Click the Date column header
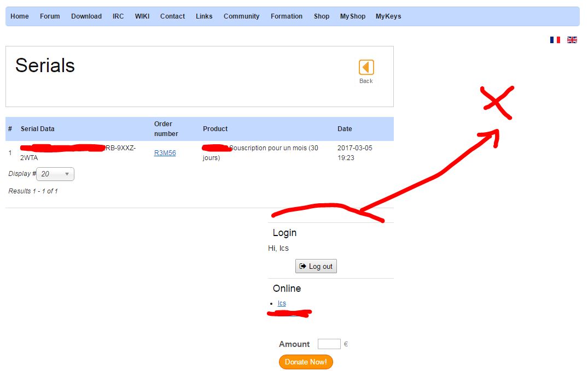Screen dimensions: 588x371 (x=345, y=128)
